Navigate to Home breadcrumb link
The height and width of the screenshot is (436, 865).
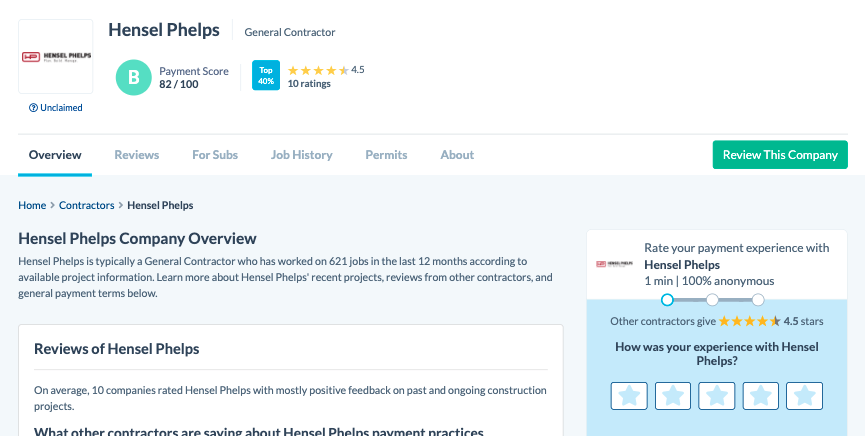(32, 205)
